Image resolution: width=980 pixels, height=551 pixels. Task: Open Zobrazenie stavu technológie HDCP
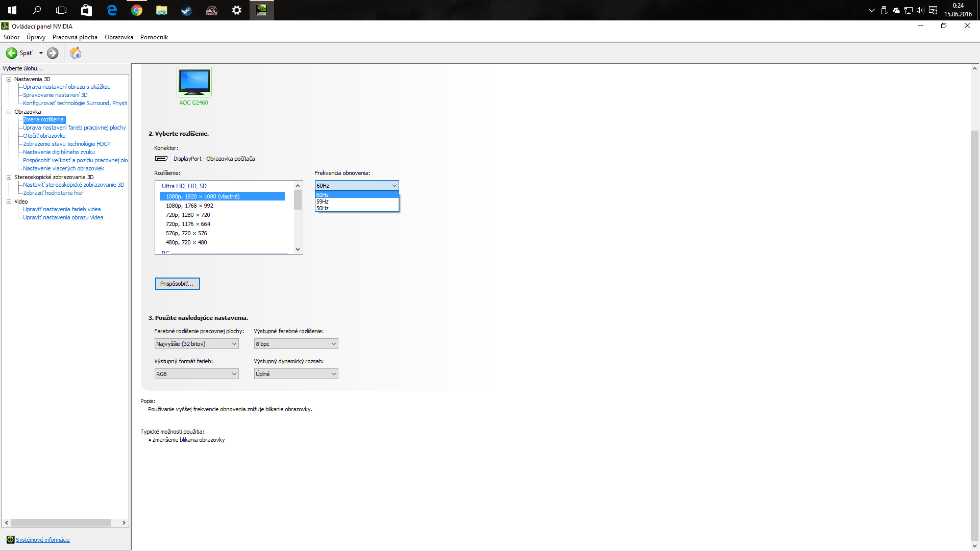pos(67,144)
